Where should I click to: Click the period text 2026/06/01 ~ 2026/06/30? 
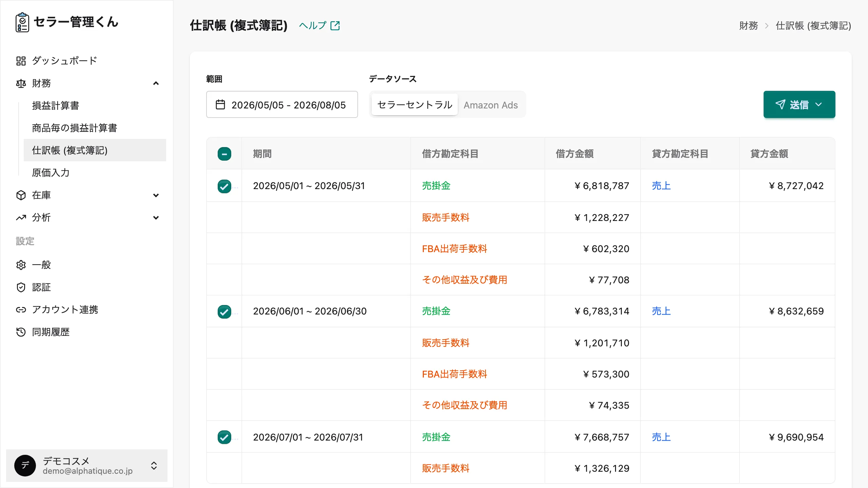(x=310, y=311)
